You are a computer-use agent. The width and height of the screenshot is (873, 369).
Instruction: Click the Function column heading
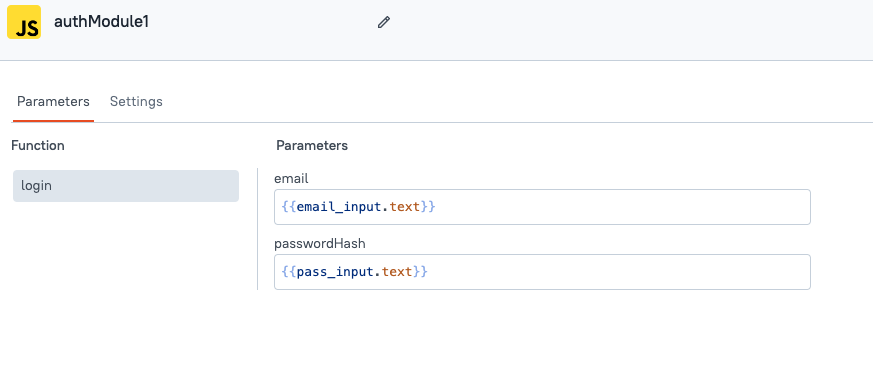[x=38, y=145]
